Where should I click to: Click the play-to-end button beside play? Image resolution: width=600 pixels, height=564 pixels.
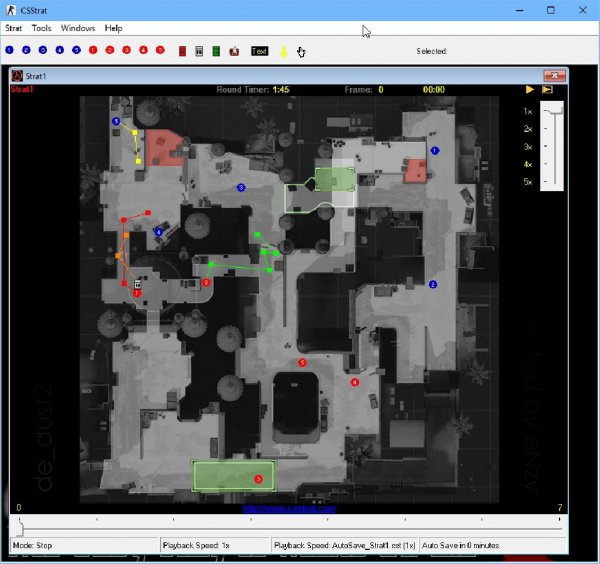click(547, 89)
